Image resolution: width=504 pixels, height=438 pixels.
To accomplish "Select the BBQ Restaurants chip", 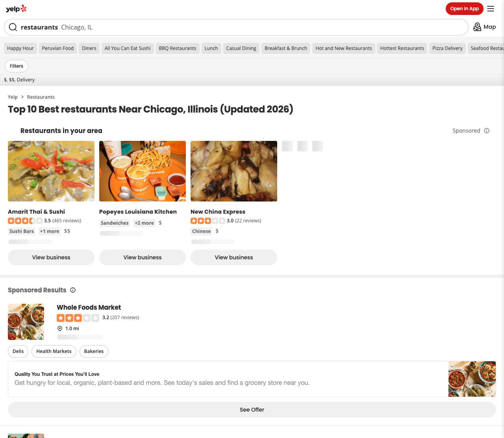I will pyautogui.click(x=178, y=48).
